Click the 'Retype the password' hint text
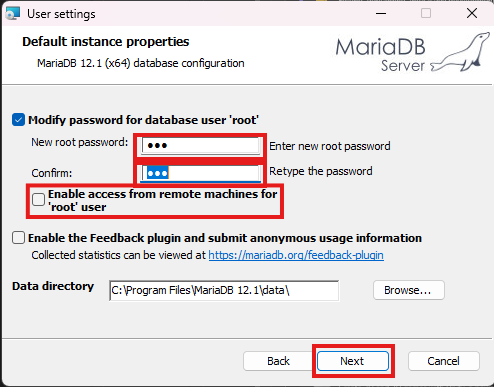Viewport: 494px width, 387px height. click(321, 171)
